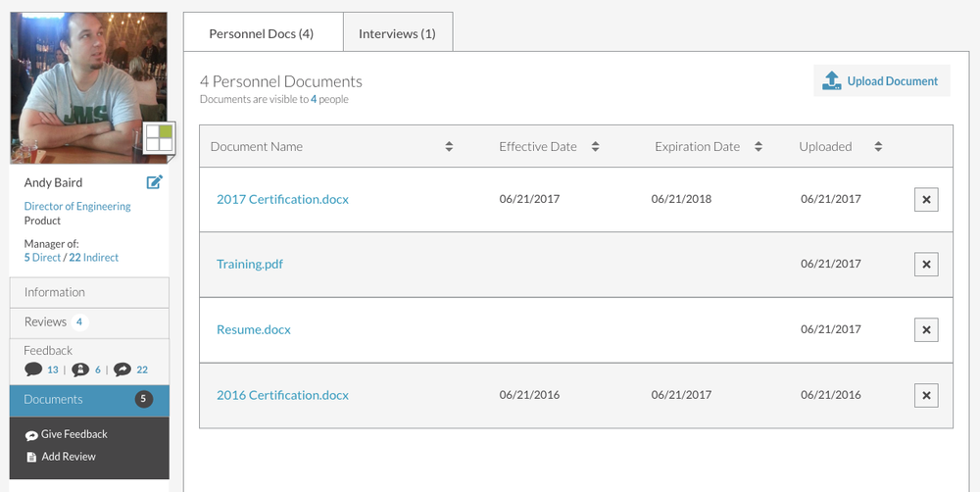Image resolution: width=980 pixels, height=492 pixels.
Task: Switch to the Interviews (1) tab
Action: click(398, 32)
